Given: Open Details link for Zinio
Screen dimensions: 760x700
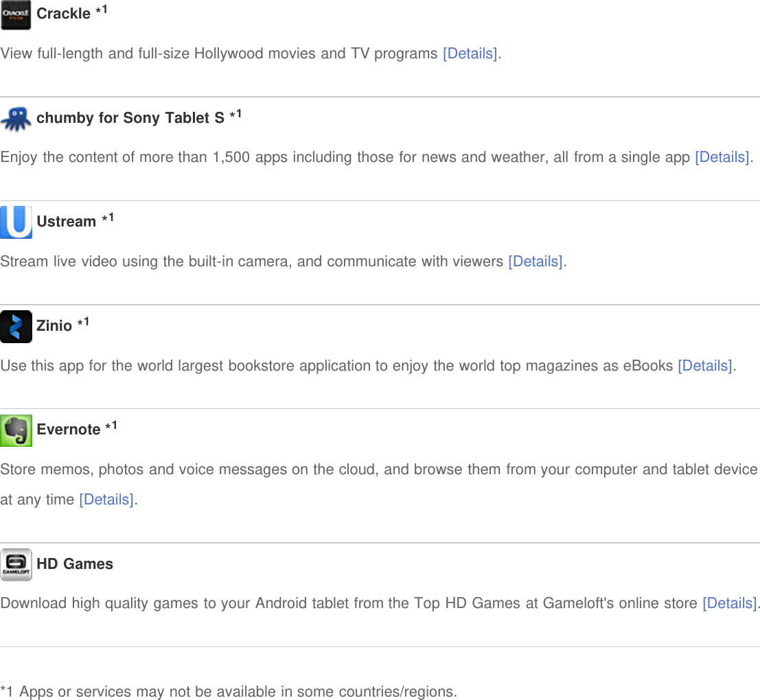Looking at the screenshot, I should pyautogui.click(x=705, y=365).
